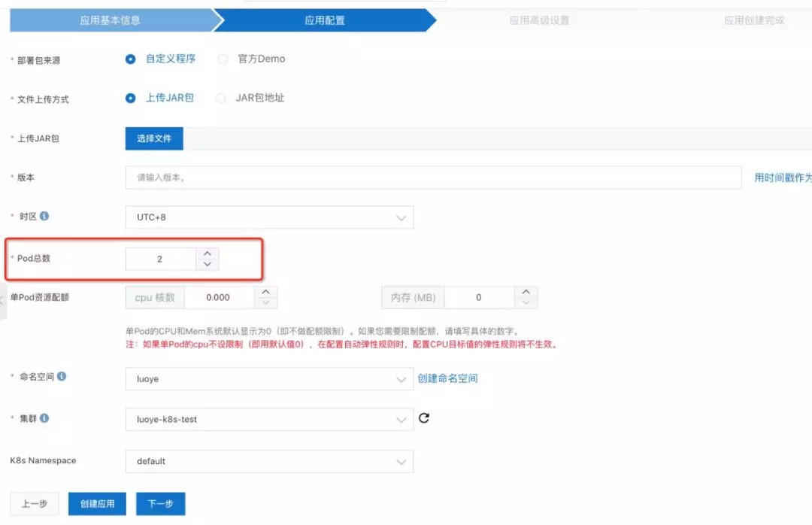Expand the collapsed left sidebar handle
Screen dimensions: 812x525
[2, 301]
